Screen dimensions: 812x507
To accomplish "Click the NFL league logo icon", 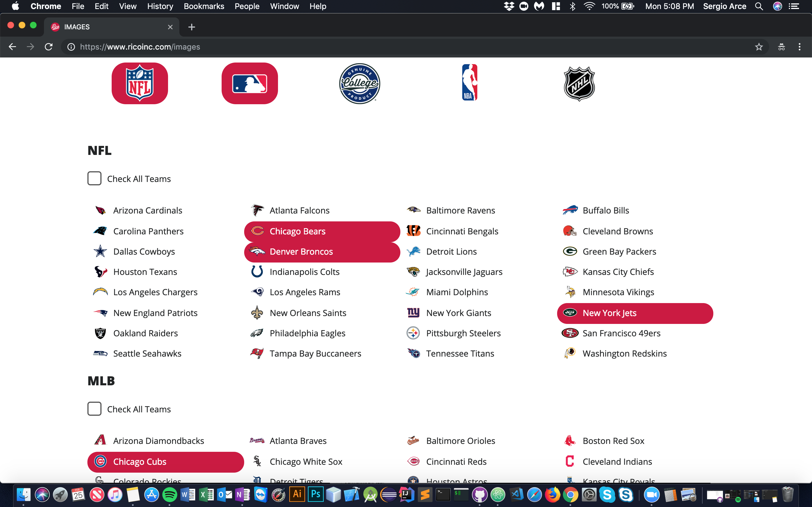I will click(x=140, y=83).
